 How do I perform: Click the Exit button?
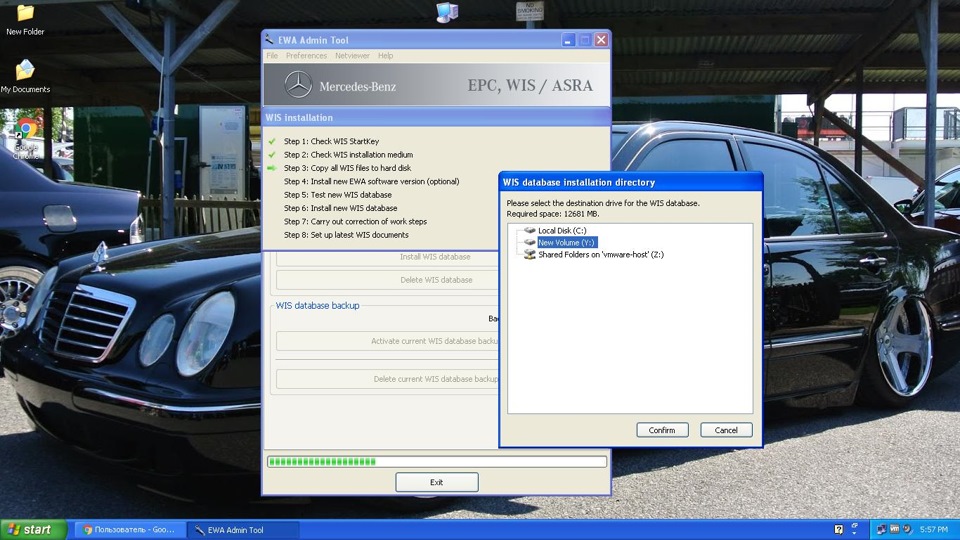pos(437,482)
